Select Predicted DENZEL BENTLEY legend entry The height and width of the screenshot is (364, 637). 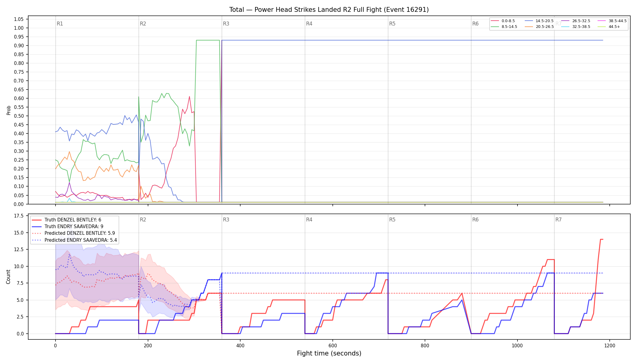tap(73, 233)
